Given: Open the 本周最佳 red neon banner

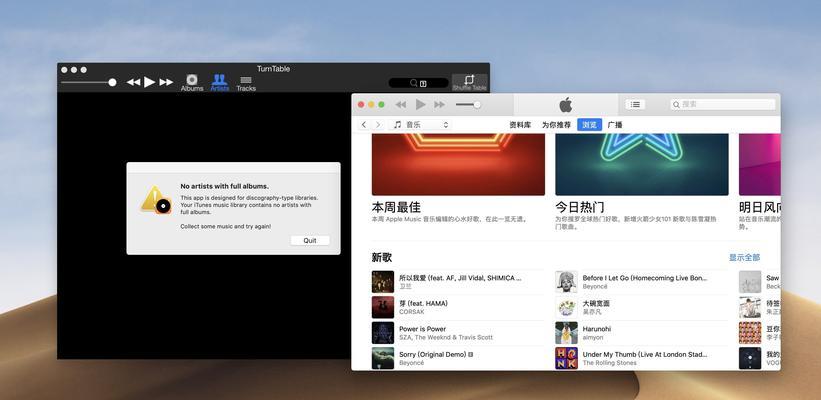Looking at the screenshot, I should click(x=458, y=164).
